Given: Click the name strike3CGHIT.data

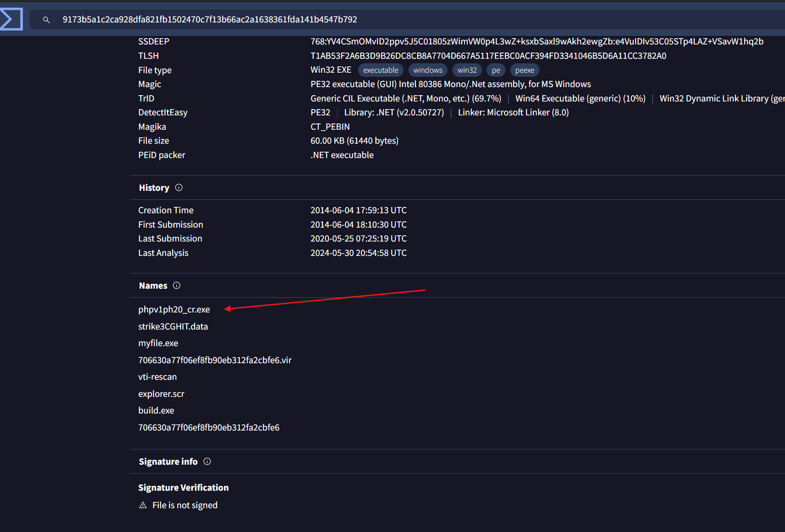Looking at the screenshot, I should [x=173, y=326].
